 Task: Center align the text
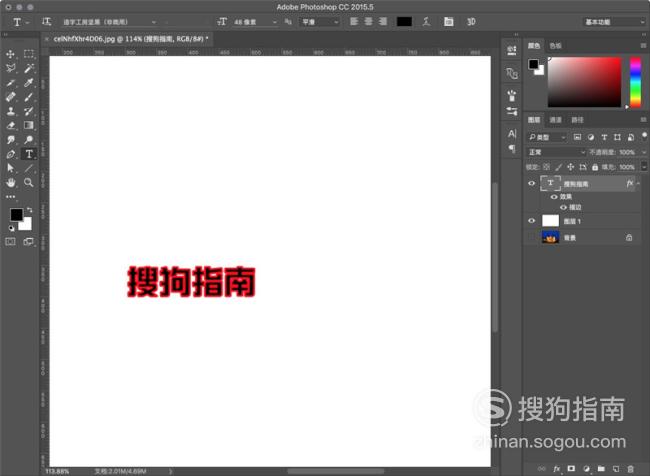(x=368, y=22)
